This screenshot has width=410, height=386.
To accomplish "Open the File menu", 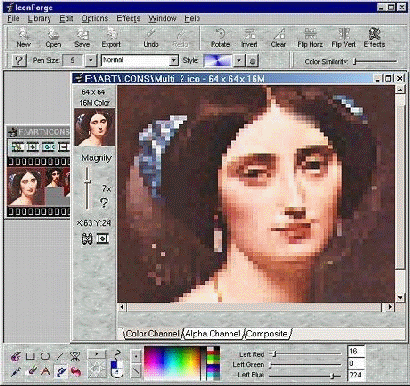I will 13,18.
